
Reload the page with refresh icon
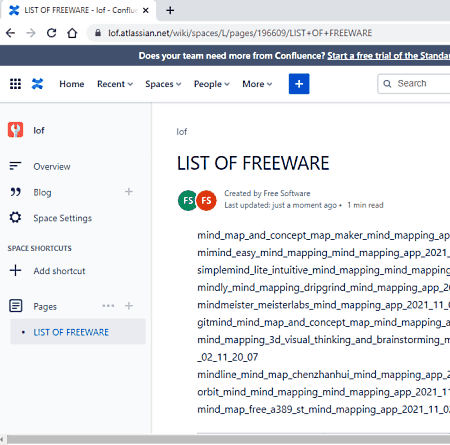(51, 33)
